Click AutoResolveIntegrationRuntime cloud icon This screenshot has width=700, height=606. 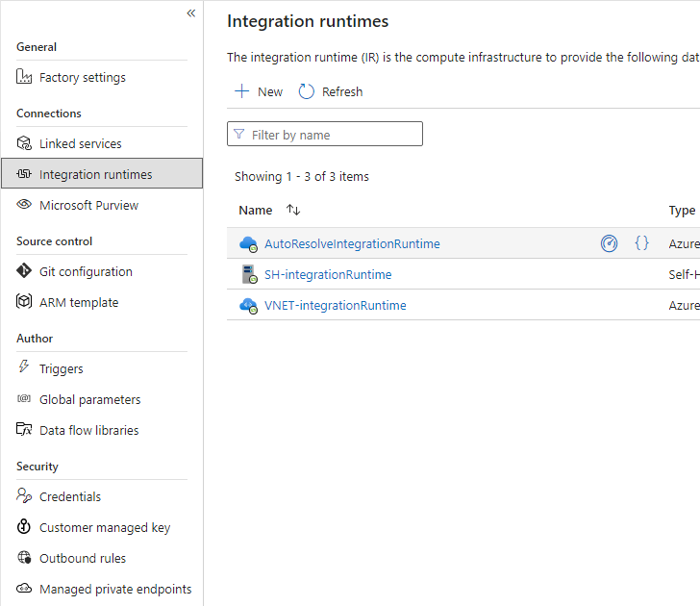tap(248, 243)
